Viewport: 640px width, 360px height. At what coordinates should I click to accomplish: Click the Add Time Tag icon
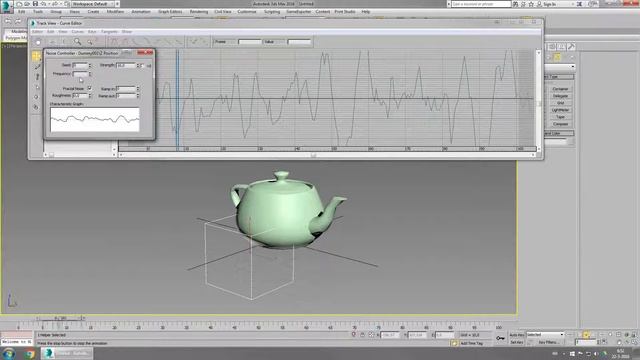pos(454,343)
